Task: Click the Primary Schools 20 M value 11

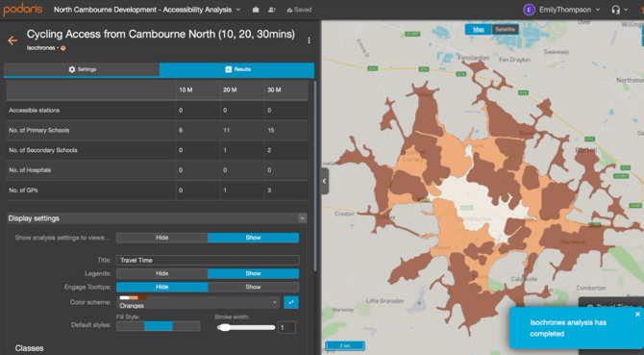Action: [226, 130]
